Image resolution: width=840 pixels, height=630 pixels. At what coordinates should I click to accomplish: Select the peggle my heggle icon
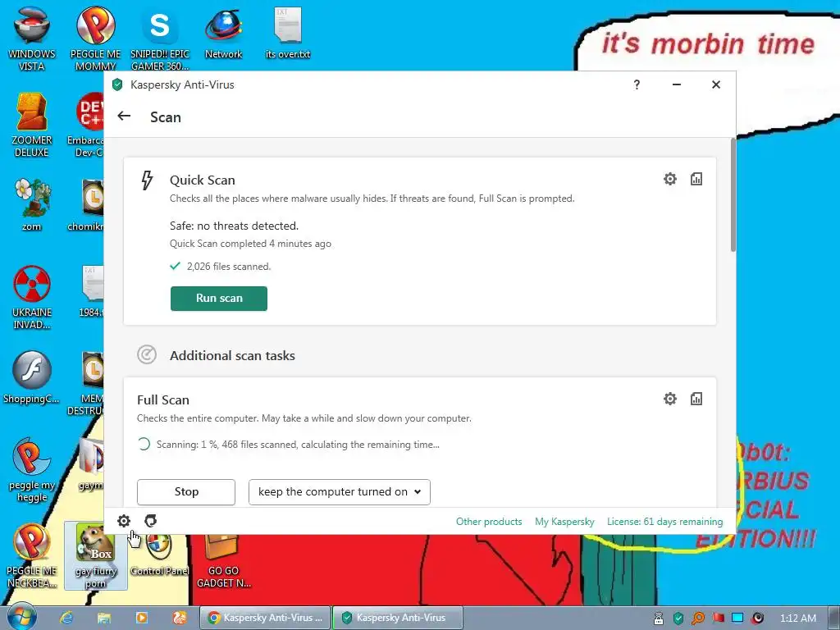(32, 470)
